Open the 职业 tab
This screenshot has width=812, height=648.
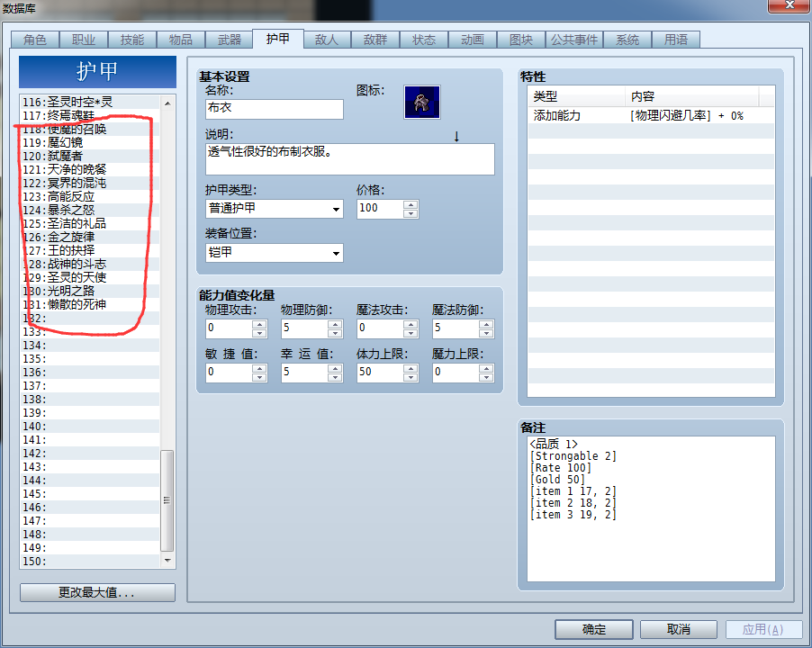click(84, 40)
